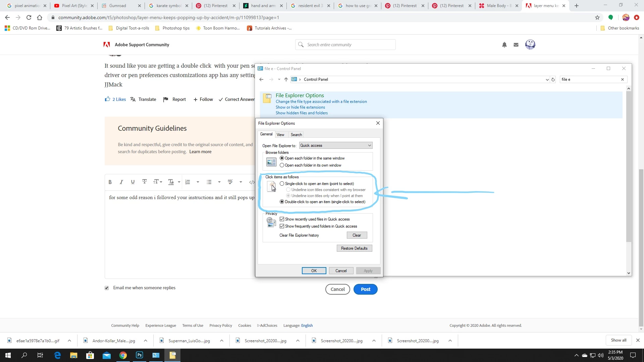644x362 pixels.
Task: Click the Restore Defaults button
Action: pyautogui.click(x=354, y=248)
